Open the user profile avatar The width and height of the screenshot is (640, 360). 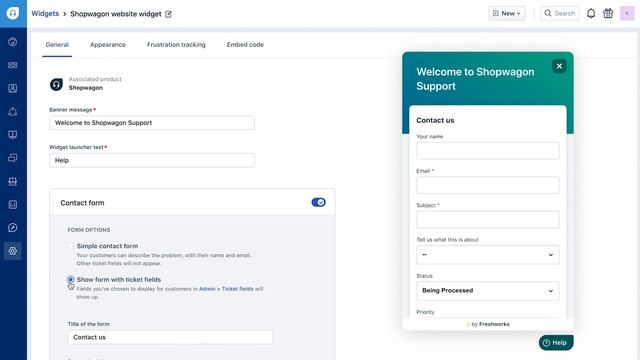(627, 13)
